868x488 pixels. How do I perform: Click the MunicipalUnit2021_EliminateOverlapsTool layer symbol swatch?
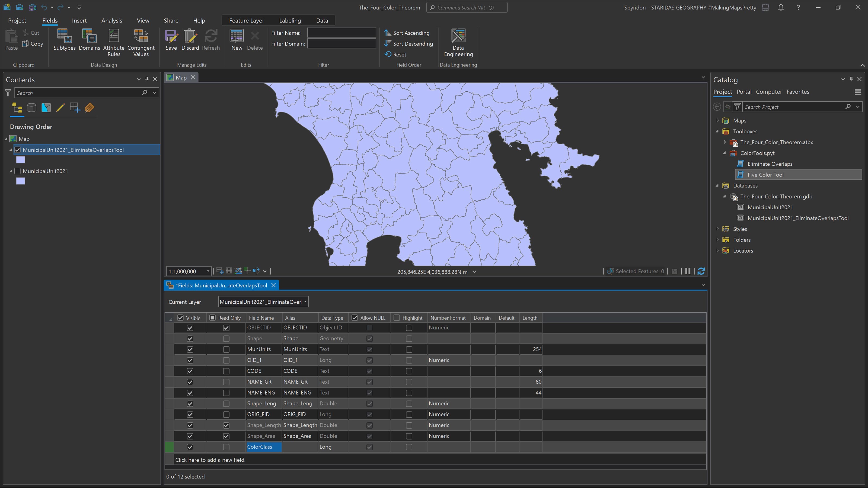(21, 160)
